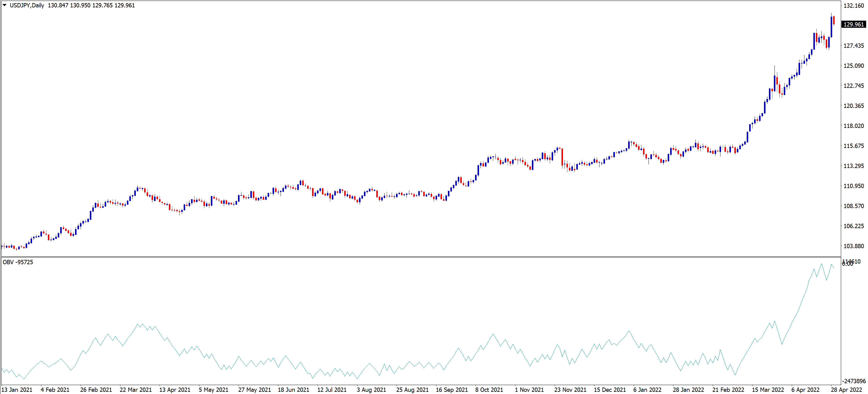Click date label 4 Feb 2021
The width and height of the screenshot is (868, 394).
coord(55,390)
